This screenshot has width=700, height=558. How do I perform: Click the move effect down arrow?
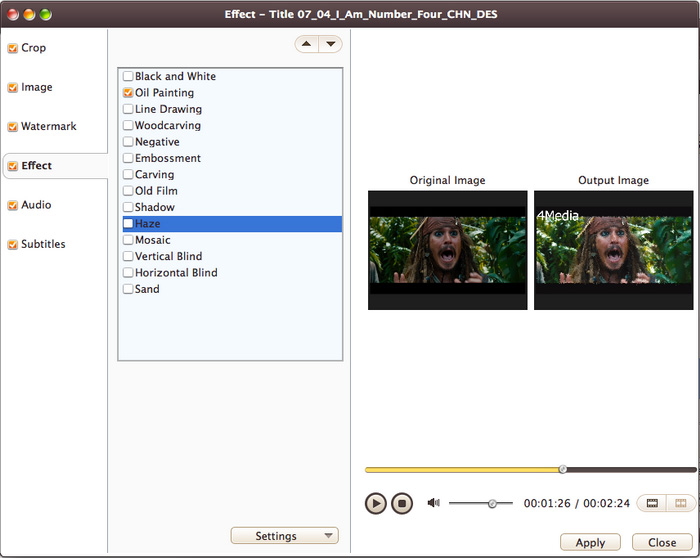click(330, 44)
